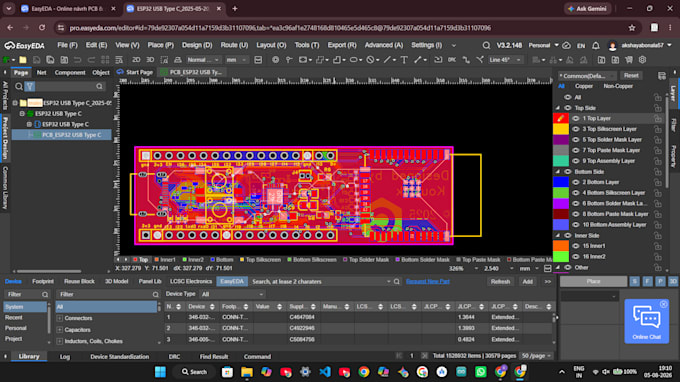Screen dimensions: 680x382
Task: Switch to 2D view
Action: pos(136,60)
